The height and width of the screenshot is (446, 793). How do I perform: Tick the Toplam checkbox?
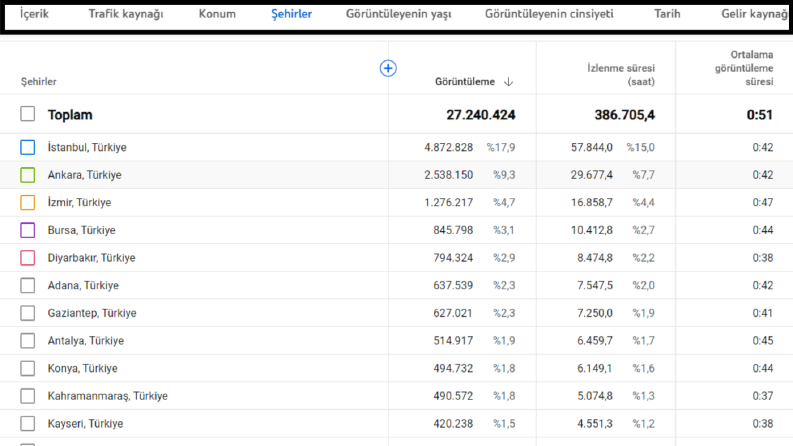point(28,114)
